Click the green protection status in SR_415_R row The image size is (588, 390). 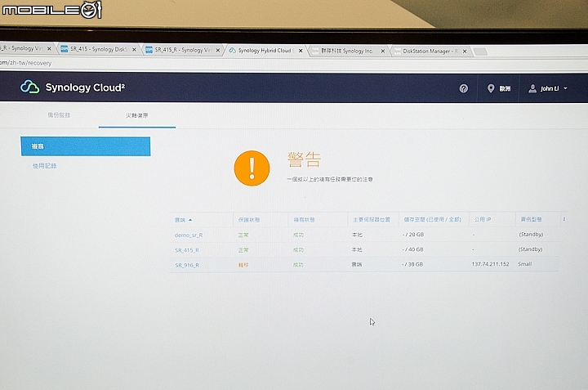[243, 250]
